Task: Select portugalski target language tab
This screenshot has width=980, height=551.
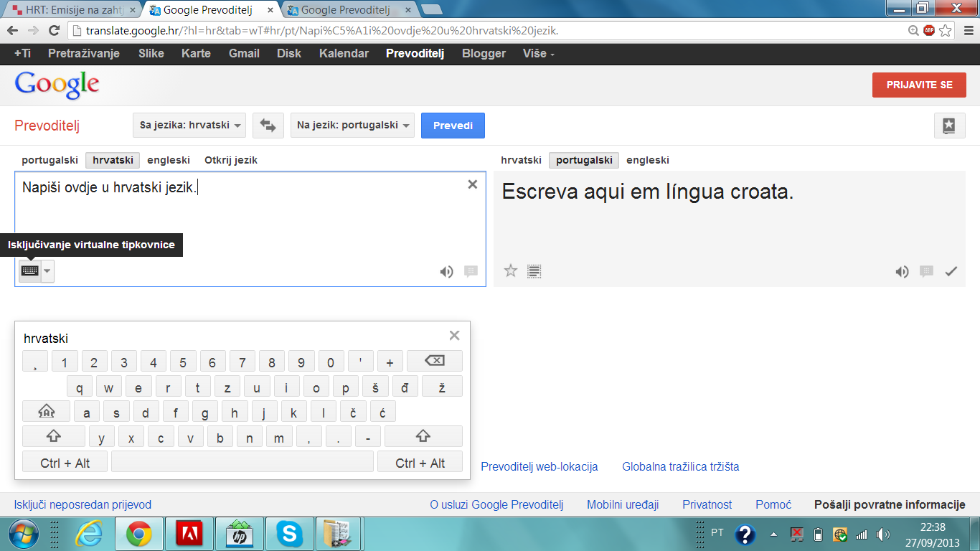Action: point(584,160)
